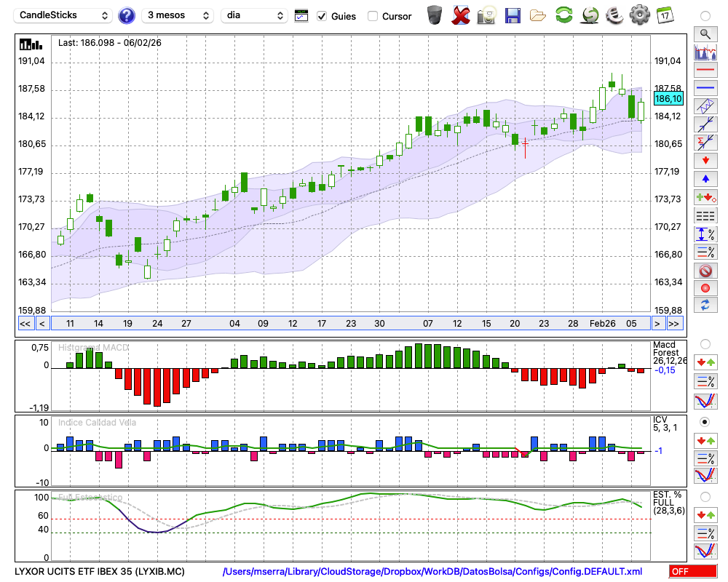Click the trash can icon in toolbar
The width and height of the screenshot is (728, 582).
click(435, 15)
